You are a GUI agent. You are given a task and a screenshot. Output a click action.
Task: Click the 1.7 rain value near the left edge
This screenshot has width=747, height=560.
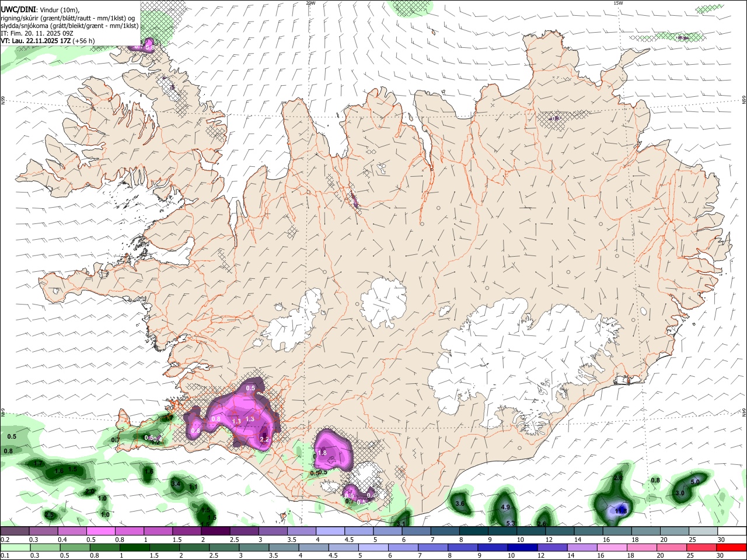coord(39,463)
